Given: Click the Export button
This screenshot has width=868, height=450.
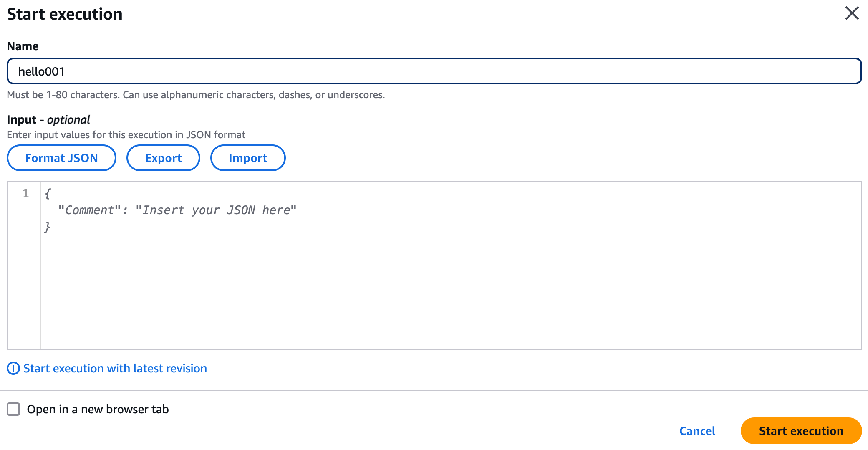Looking at the screenshot, I should click(163, 158).
